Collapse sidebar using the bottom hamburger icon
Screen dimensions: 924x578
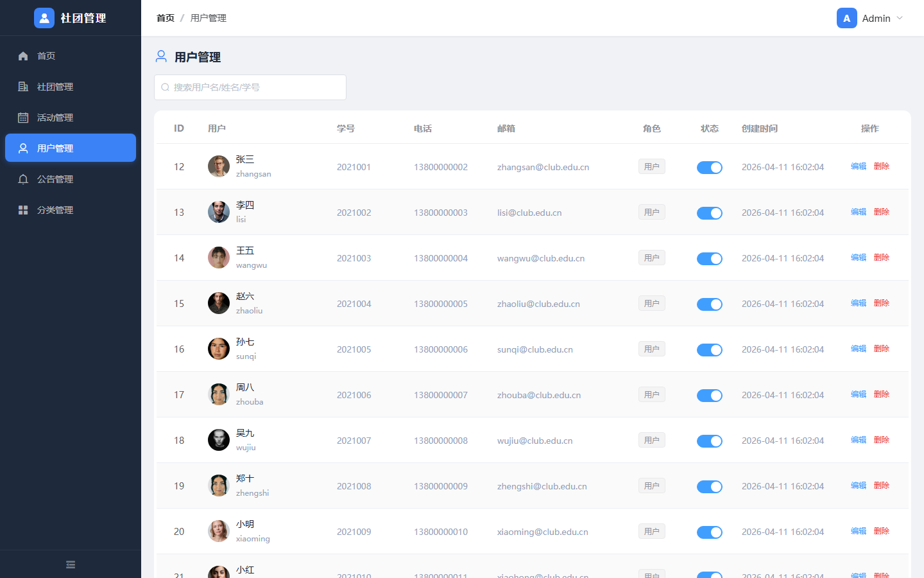(71, 565)
